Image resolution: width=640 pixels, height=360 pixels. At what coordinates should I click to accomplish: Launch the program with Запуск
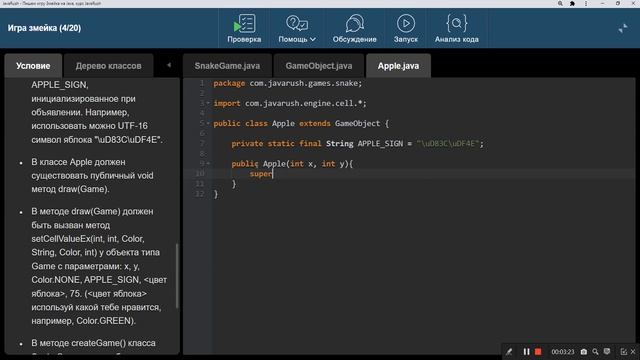pos(406,28)
